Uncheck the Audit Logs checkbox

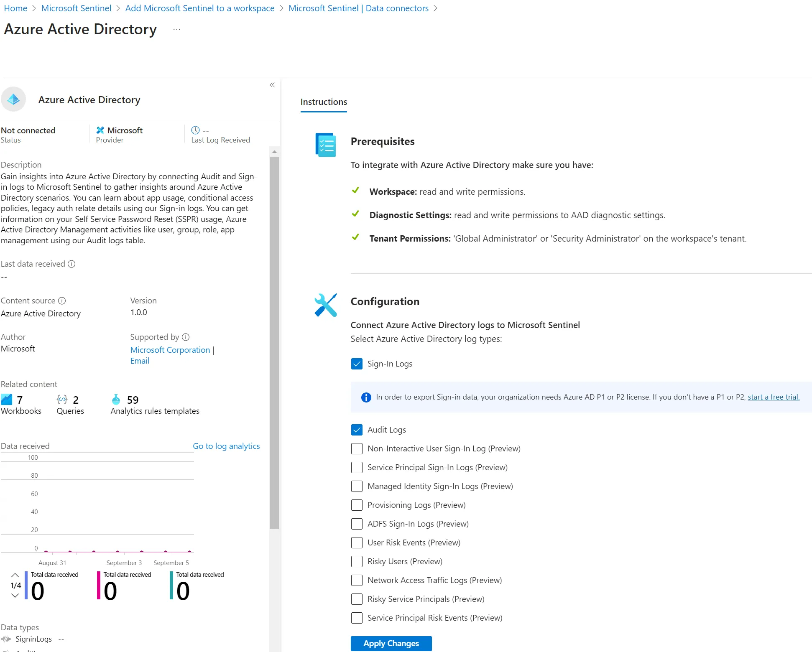click(x=357, y=430)
